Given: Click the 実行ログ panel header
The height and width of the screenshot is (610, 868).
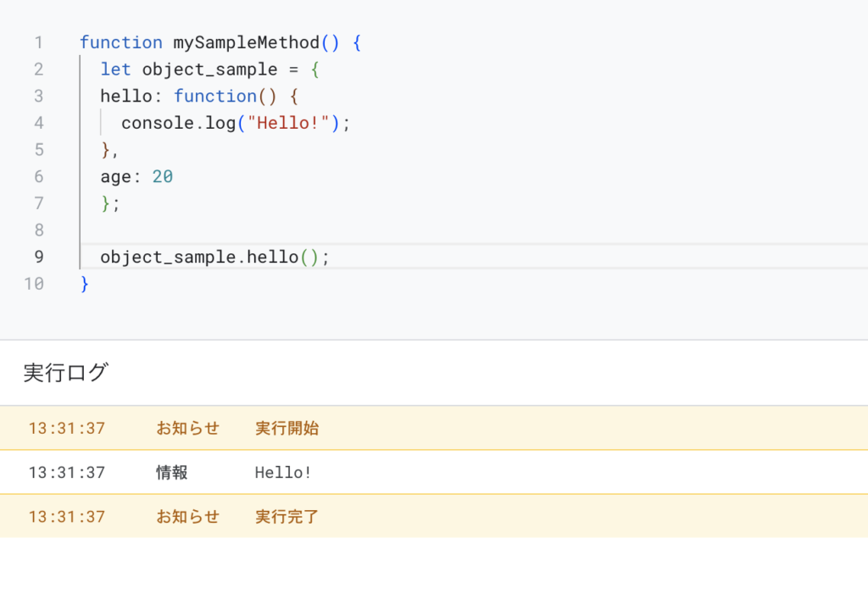Looking at the screenshot, I should point(65,373).
